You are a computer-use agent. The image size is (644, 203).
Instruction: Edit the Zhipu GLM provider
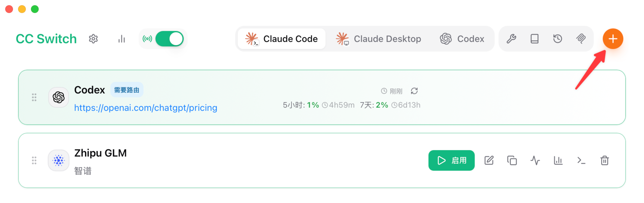[489, 160]
